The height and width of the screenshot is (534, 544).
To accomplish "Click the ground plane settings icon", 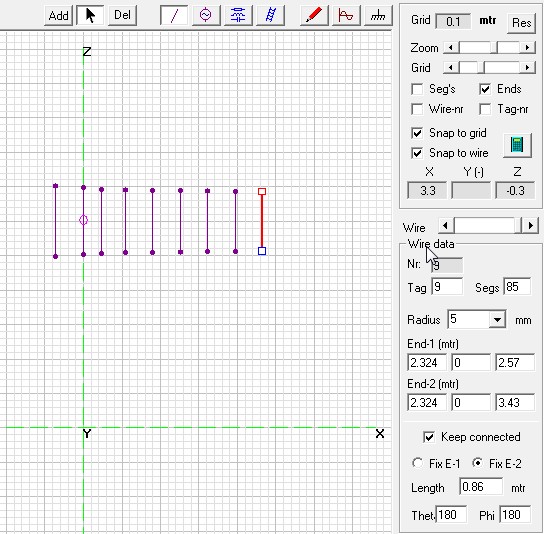I will pos(378,15).
